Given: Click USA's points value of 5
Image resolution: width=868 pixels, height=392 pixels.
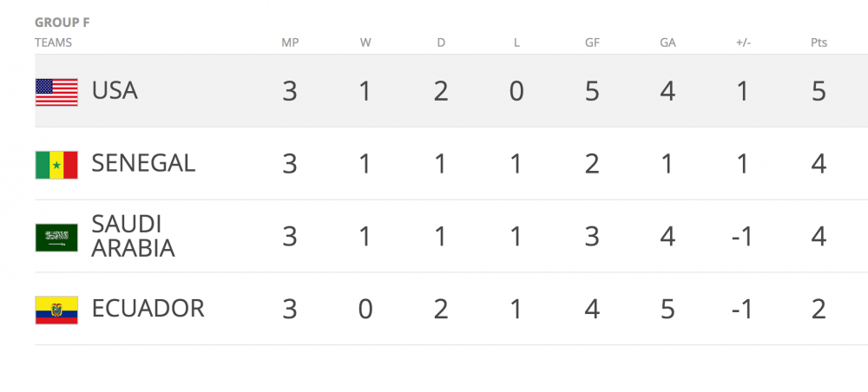Looking at the screenshot, I should pos(819,91).
